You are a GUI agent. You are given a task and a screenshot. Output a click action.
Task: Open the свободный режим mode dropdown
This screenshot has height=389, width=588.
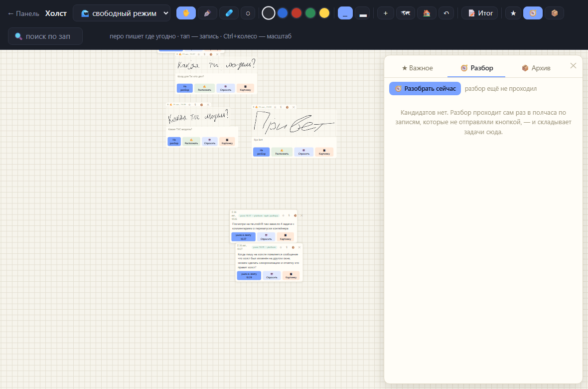pyautogui.click(x=122, y=13)
